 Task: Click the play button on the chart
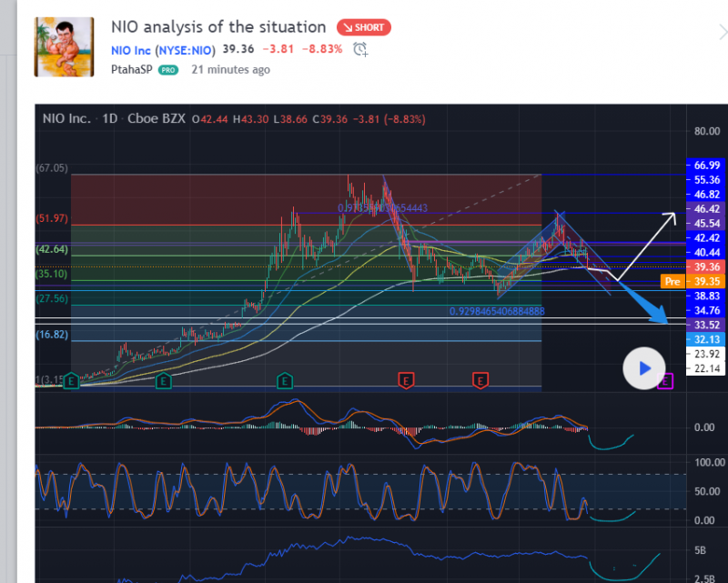point(644,368)
